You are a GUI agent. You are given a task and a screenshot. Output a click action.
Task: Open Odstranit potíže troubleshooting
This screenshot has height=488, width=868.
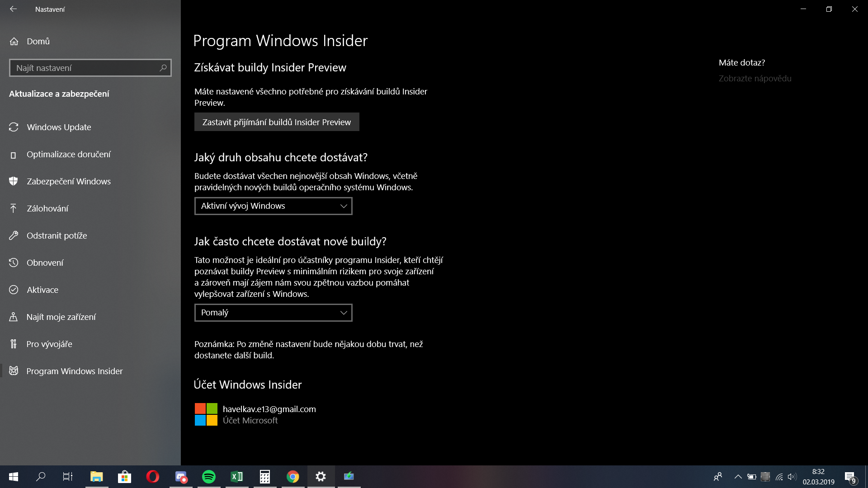click(x=57, y=235)
